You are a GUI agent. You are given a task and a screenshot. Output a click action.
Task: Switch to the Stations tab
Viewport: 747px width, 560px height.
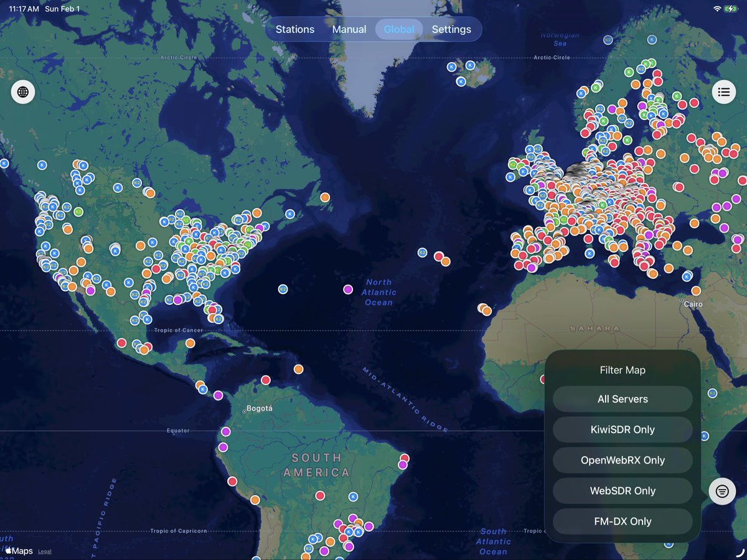[295, 29]
